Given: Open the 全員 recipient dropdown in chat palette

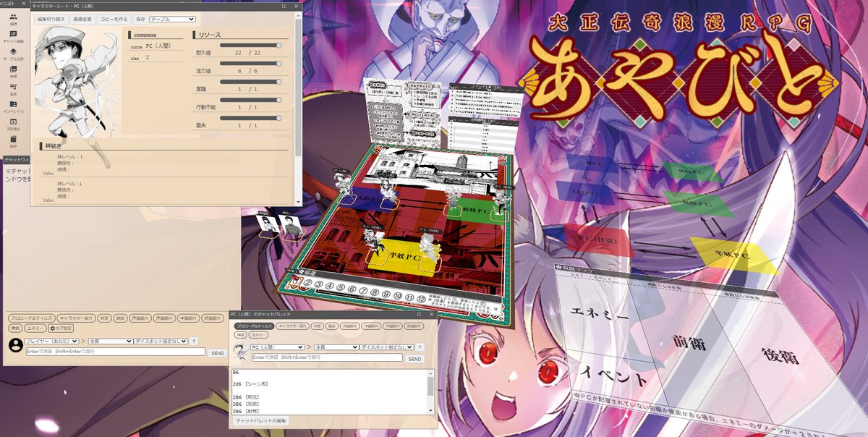Looking at the screenshot, I should point(336,347).
